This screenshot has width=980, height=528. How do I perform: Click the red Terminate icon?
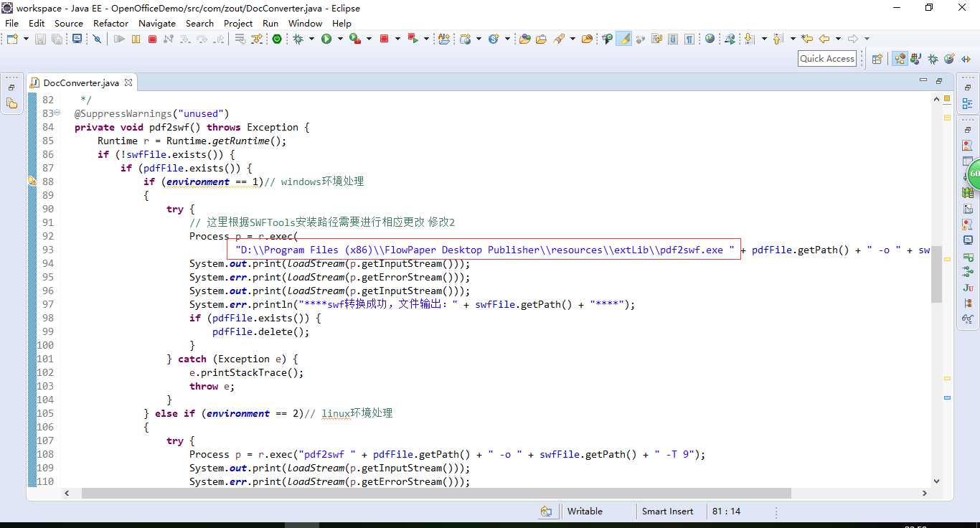click(x=152, y=39)
